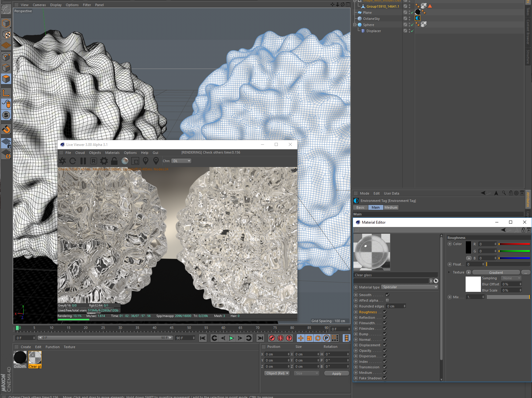This screenshot has width=532, height=398.
Task: Click the film region icon in Live Viewer
Action: [135, 161]
